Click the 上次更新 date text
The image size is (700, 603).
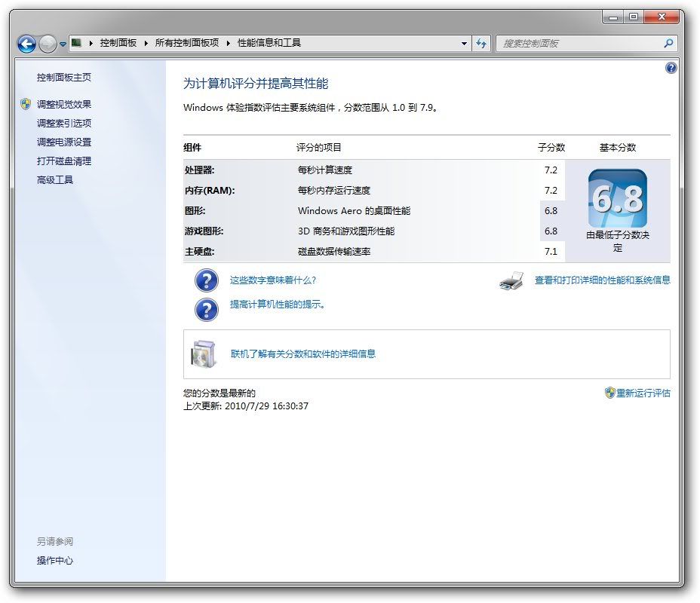246,406
